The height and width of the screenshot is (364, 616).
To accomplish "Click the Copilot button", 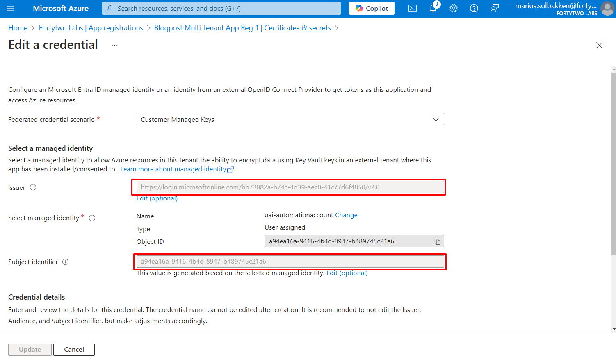I will 372,8.
